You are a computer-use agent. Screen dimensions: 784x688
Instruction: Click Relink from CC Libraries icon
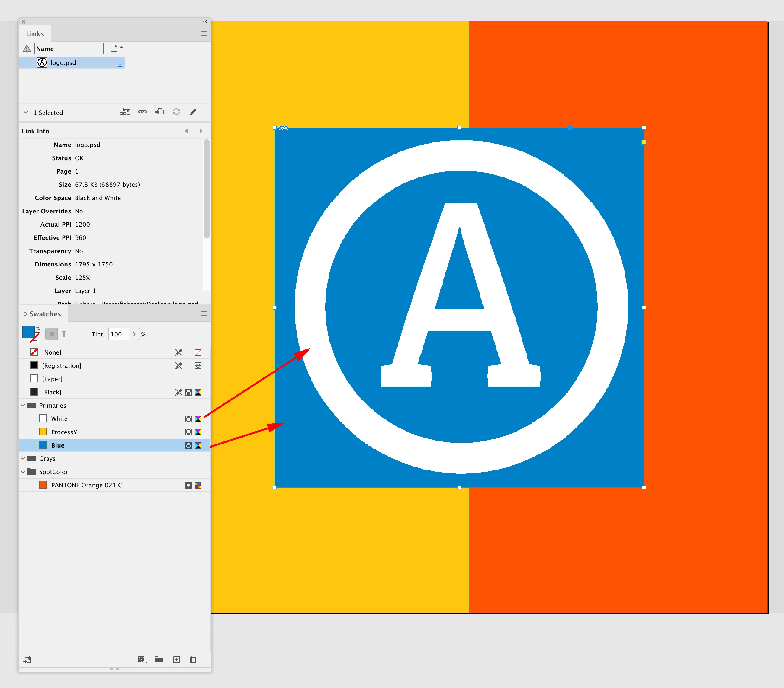tap(125, 112)
